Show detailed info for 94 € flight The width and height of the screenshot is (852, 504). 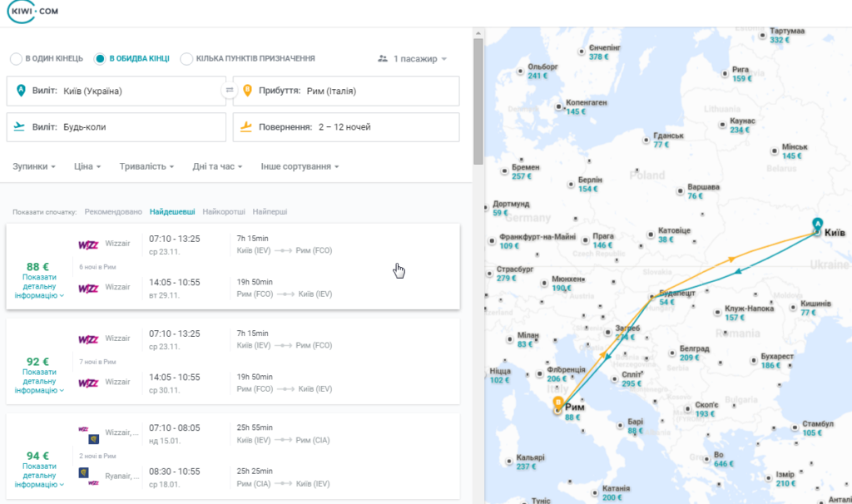[39, 475]
